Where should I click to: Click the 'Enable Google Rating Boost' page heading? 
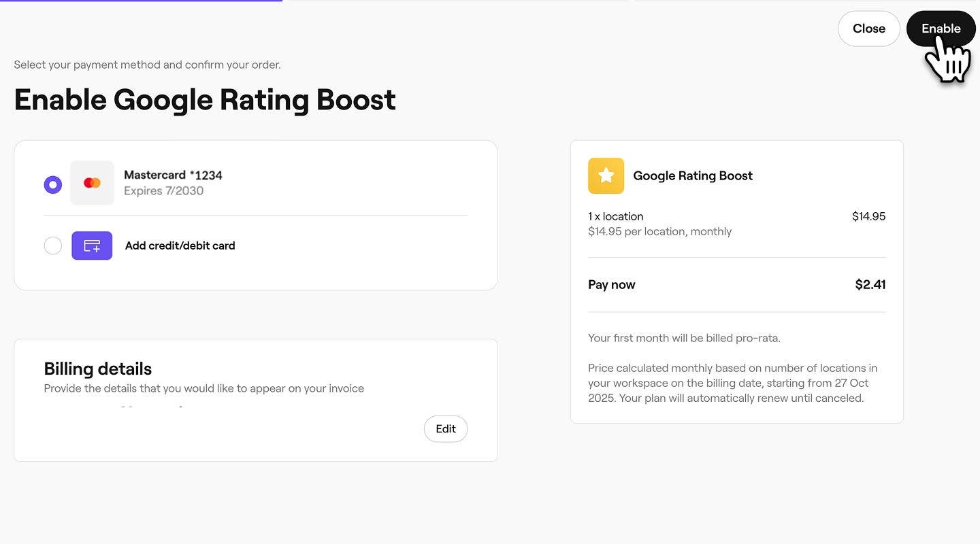pyautogui.click(x=204, y=100)
